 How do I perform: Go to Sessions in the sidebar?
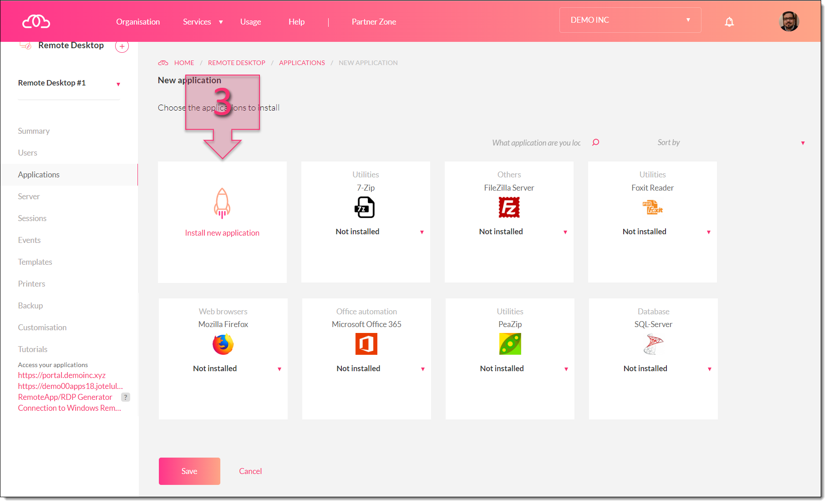32,218
